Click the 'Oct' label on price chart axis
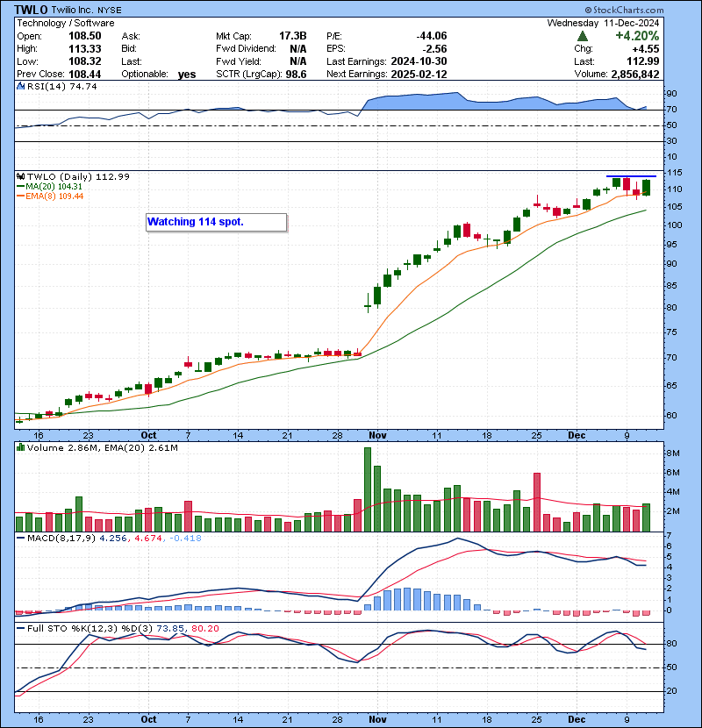Image resolution: width=702 pixels, height=728 pixels. pos(148,436)
